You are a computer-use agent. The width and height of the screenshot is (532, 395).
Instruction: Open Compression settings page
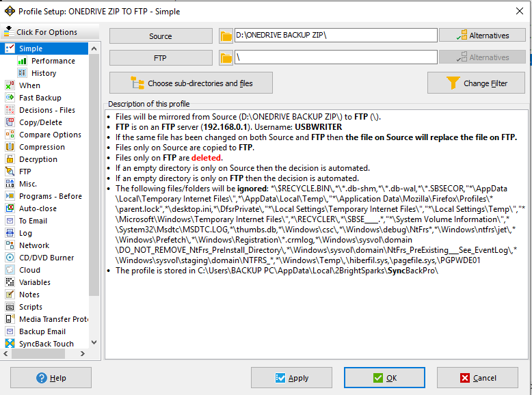(x=42, y=147)
